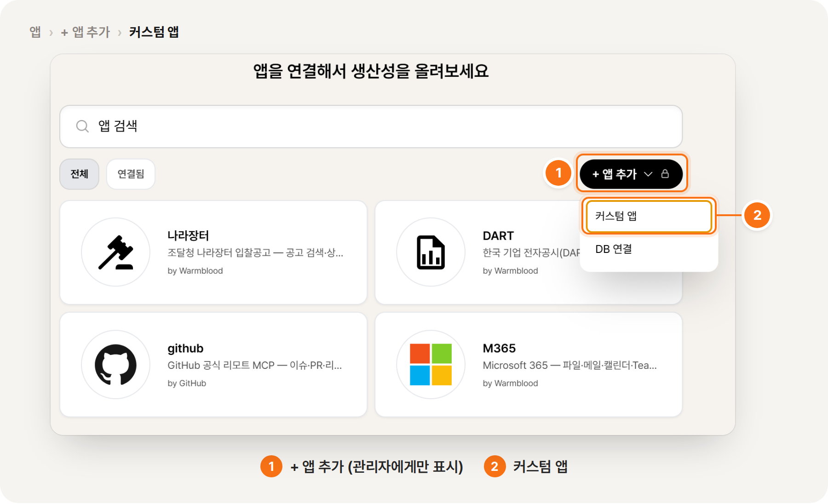Go to 앱 in breadcrumb
This screenshot has height=504, width=828.
click(35, 32)
